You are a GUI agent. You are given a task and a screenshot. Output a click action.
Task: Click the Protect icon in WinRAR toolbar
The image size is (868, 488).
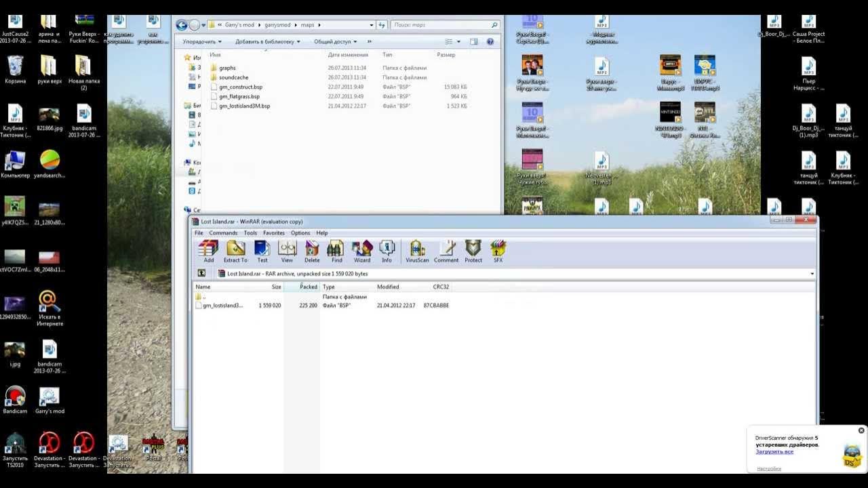(x=473, y=251)
